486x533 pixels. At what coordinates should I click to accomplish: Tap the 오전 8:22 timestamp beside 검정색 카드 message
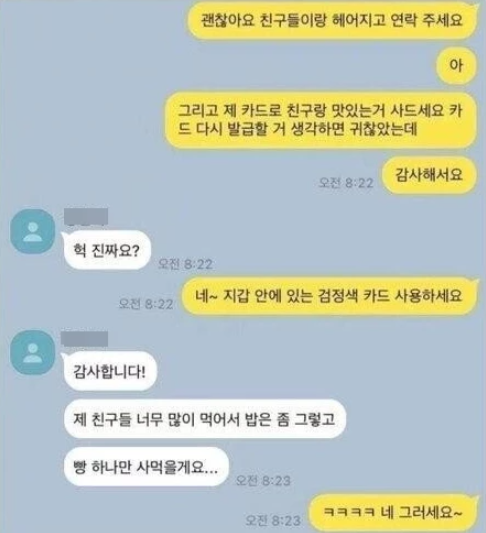coord(146,304)
